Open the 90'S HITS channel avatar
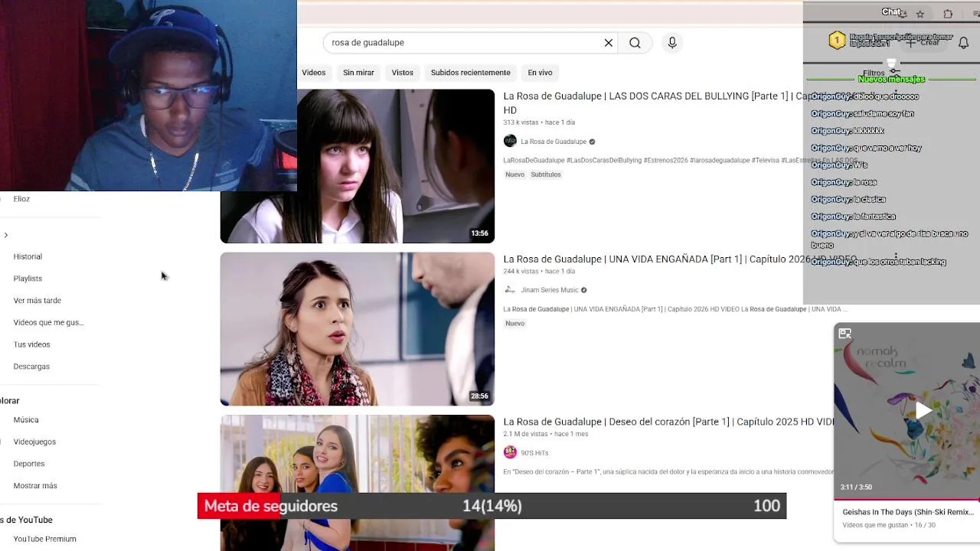This screenshot has width=980, height=551. click(510, 452)
